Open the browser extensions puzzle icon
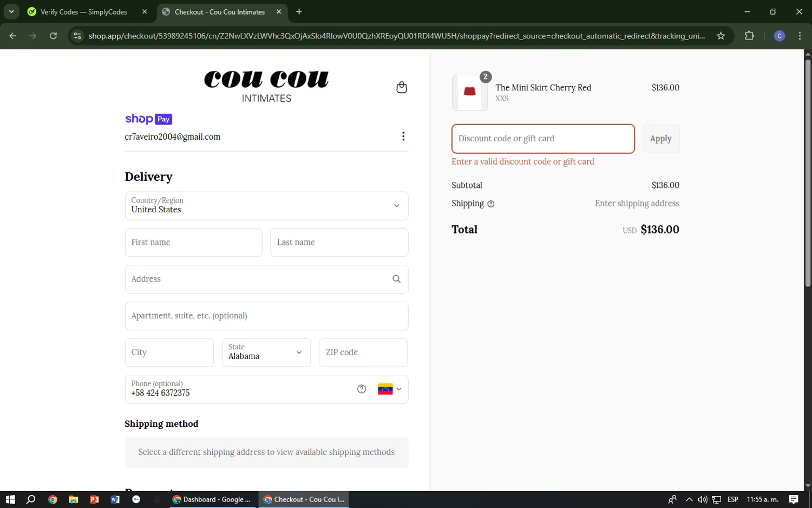Viewport: 812px width, 508px height. 749,36
